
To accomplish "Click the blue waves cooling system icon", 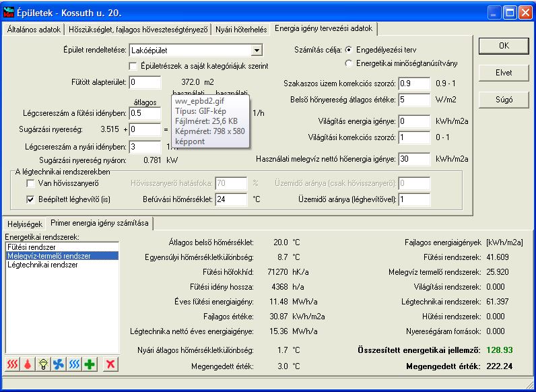I will [74, 364].
